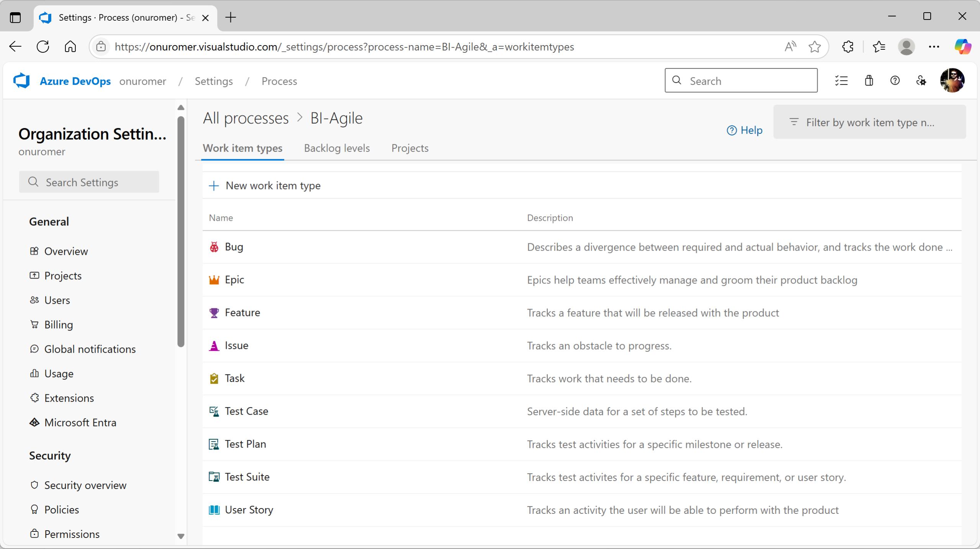This screenshot has height=549, width=980.
Task: Go back using browser back arrow
Action: [x=15, y=47]
